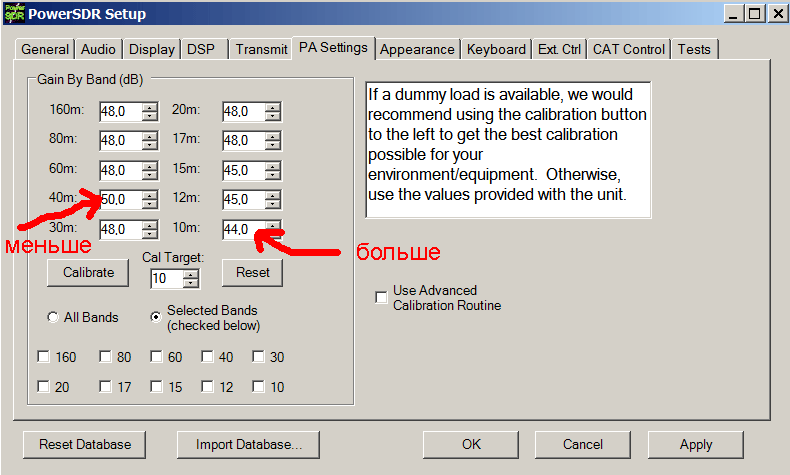
Task: Increase 160m gain with up spinner arrow
Action: click(x=149, y=107)
